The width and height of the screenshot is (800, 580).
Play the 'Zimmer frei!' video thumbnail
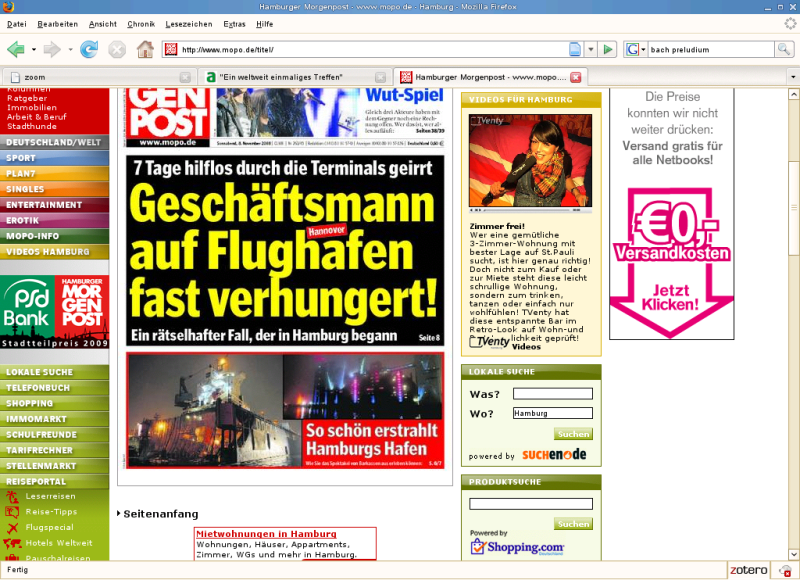coord(530,160)
